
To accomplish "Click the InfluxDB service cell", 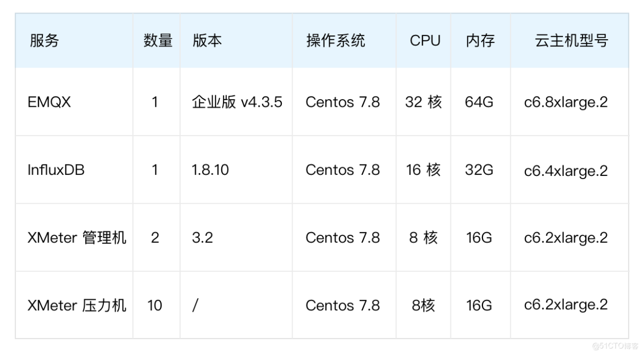I will click(x=56, y=170).
